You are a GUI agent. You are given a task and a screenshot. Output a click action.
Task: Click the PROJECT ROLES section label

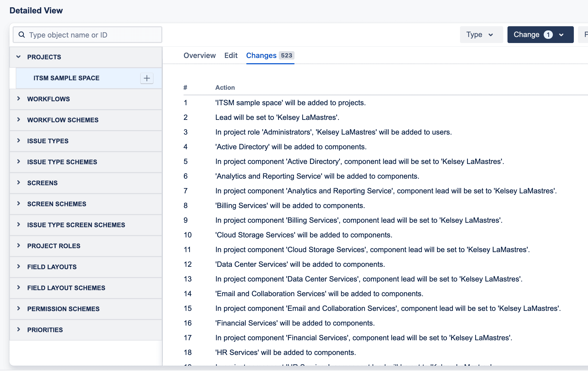click(54, 246)
